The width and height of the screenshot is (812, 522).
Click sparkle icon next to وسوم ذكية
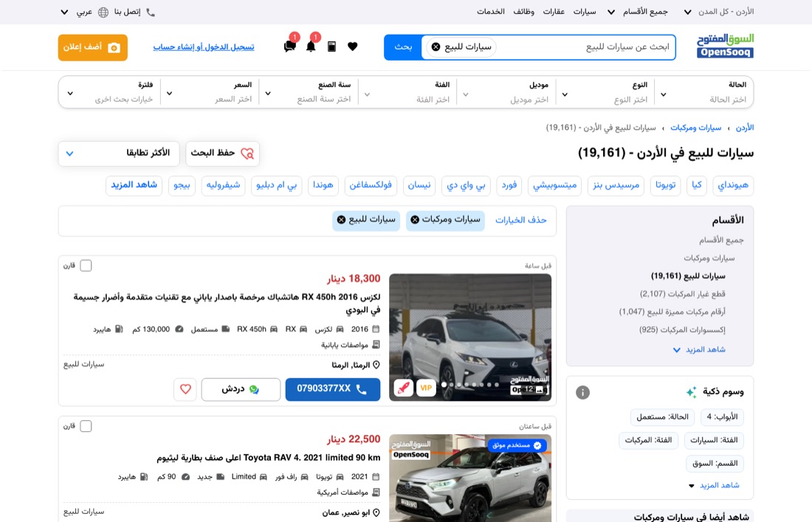coord(692,392)
